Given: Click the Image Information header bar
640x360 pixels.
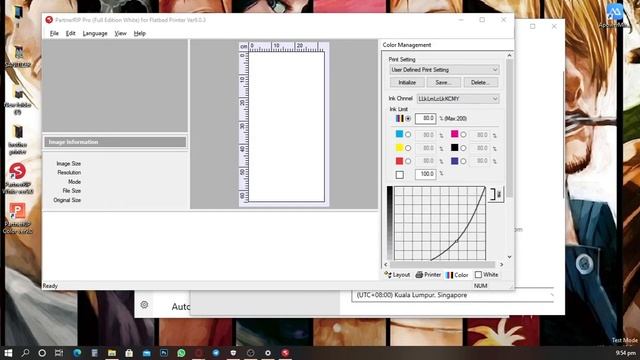Looking at the screenshot, I should 115,142.
